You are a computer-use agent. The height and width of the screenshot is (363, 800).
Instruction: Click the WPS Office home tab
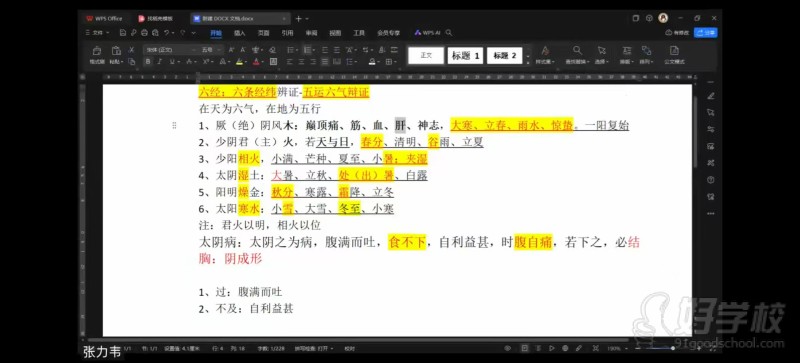[104, 18]
